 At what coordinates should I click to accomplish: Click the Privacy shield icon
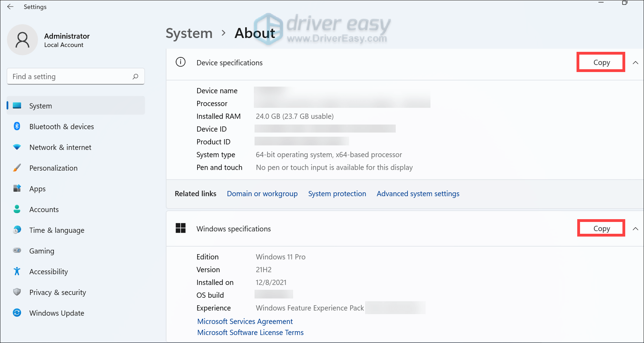[17, 292]
